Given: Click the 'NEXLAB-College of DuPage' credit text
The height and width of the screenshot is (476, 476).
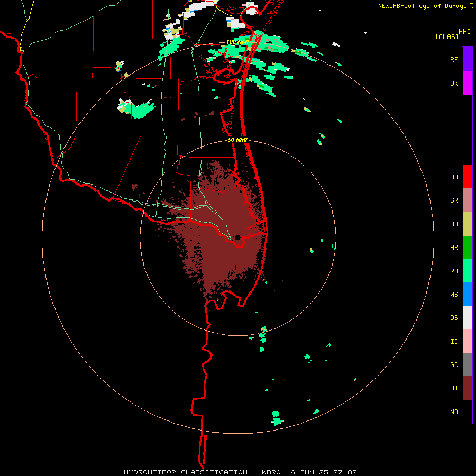Looking at the screenshot, I should coord(422,6).
